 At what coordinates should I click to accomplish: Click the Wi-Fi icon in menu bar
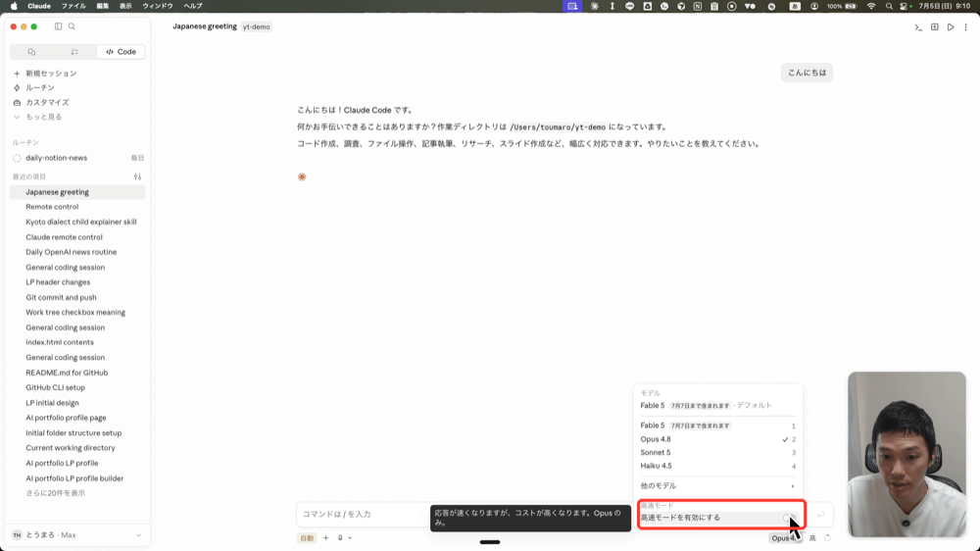pyautogui.click(x=871, y=6)
